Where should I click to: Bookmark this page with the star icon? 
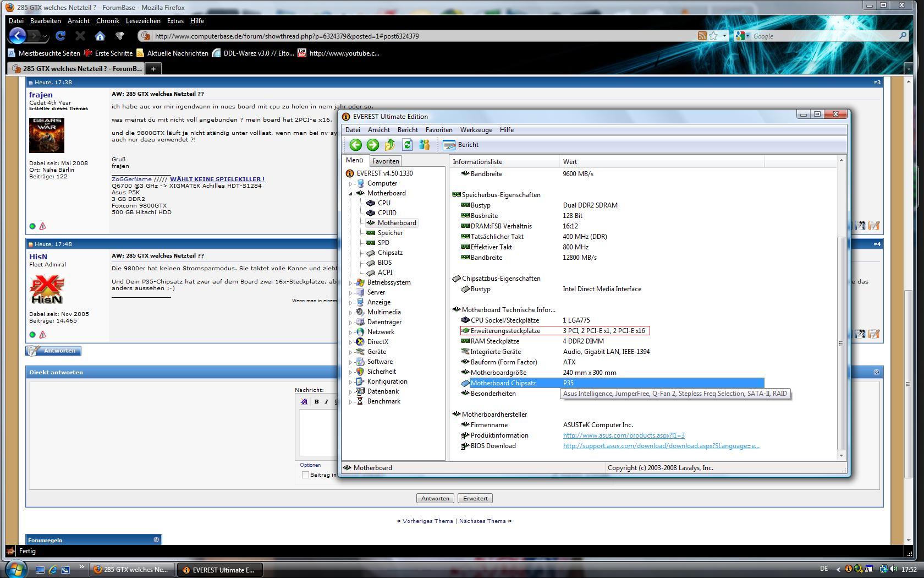[713, 36]
